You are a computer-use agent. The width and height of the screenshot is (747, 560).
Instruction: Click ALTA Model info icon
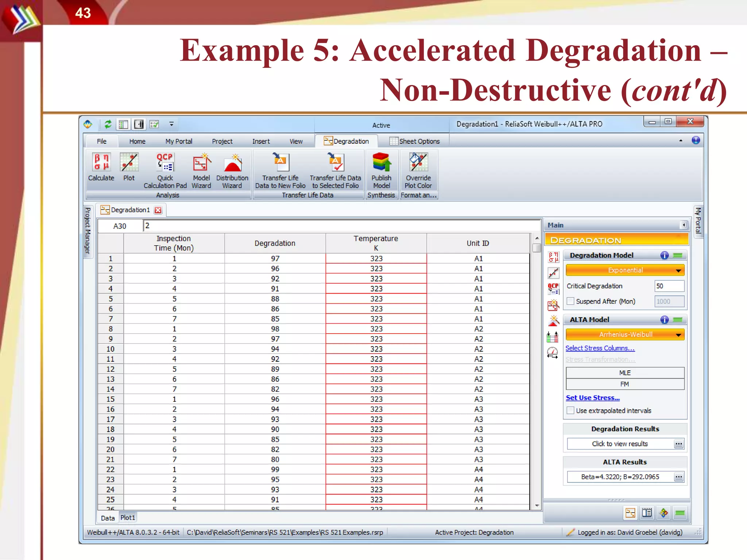click(665, 320)
